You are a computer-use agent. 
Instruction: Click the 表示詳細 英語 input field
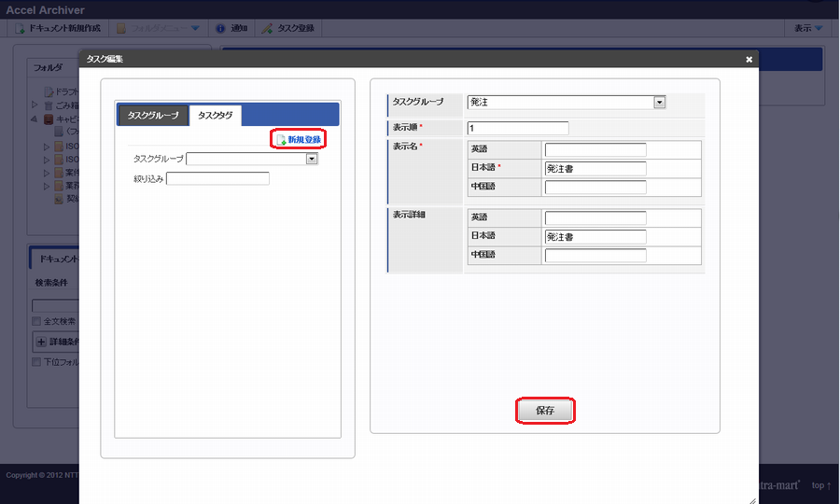click(595, 217)
